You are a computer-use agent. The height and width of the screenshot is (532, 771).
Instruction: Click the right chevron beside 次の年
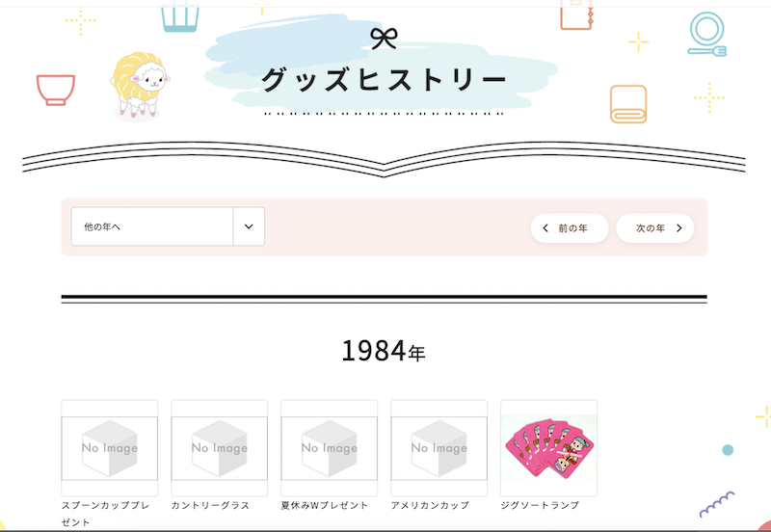678,228
